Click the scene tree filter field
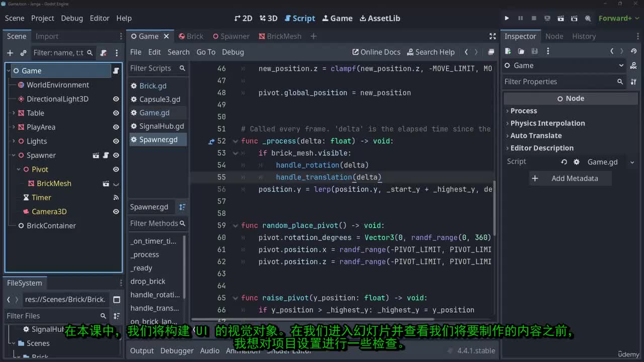644x362 pixels. point(63,52)
